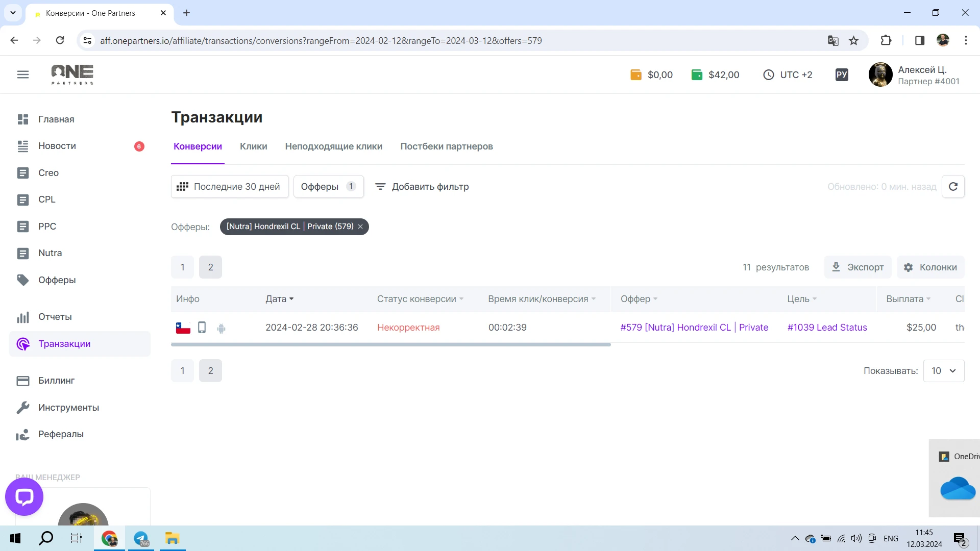Click the refresh conversions icon button
Viewport: 980px width, 551px height.
pyautogui.click(x=953, y=187)
